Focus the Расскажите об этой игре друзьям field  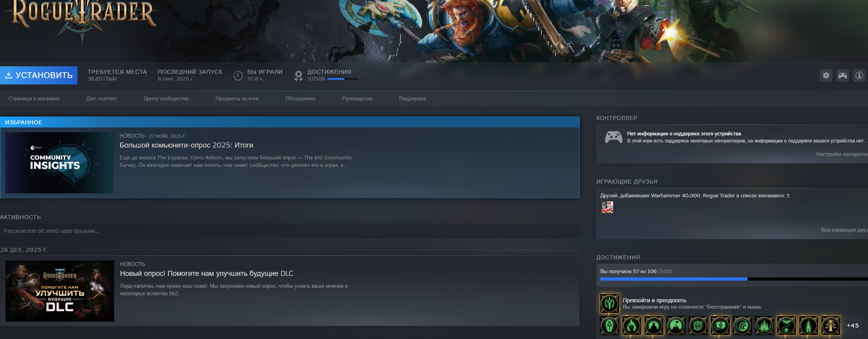290,231
